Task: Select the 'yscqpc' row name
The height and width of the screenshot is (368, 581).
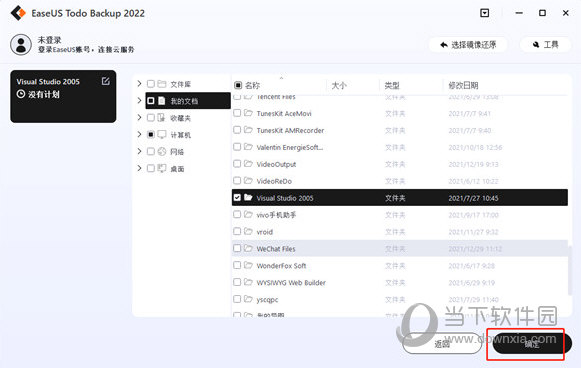Action: (267, 300)
